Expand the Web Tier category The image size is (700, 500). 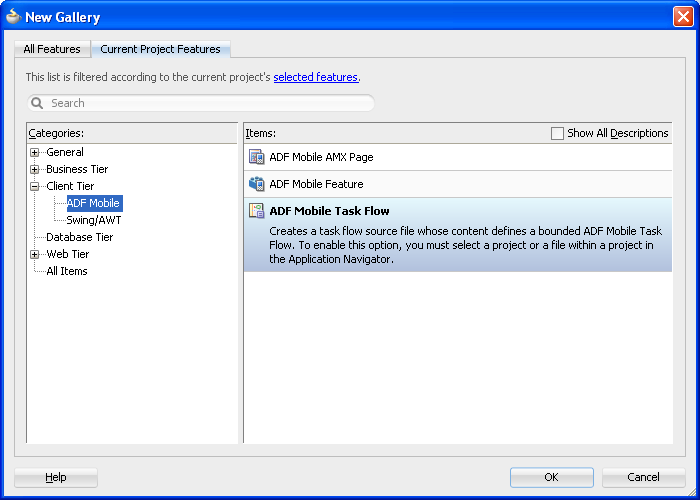(x=34, y=254)
